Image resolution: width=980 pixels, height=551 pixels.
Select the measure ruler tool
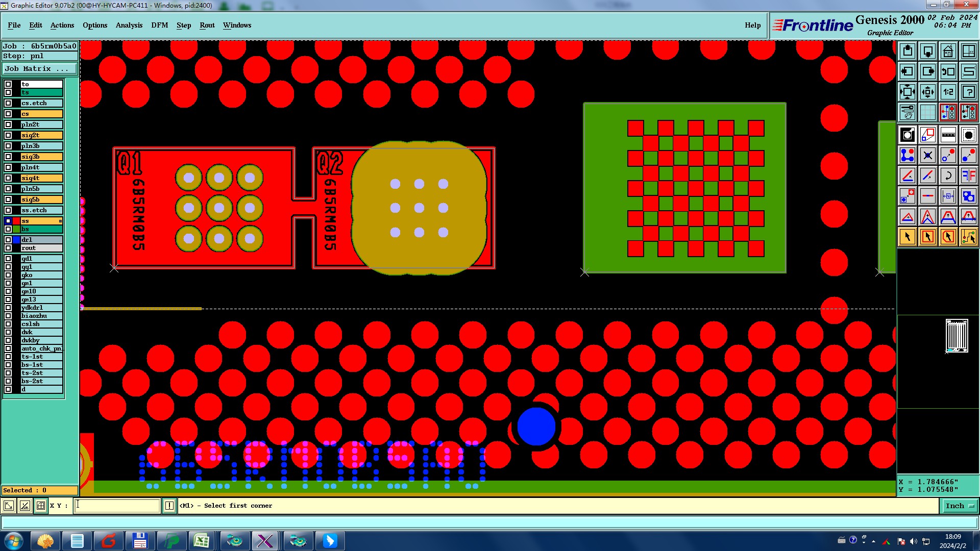coord(948,135)
